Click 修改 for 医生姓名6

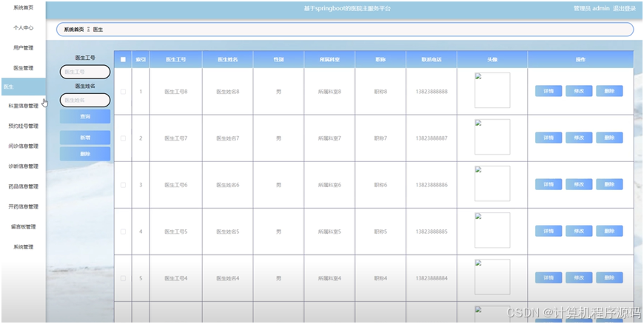click(x=579, y=184)
